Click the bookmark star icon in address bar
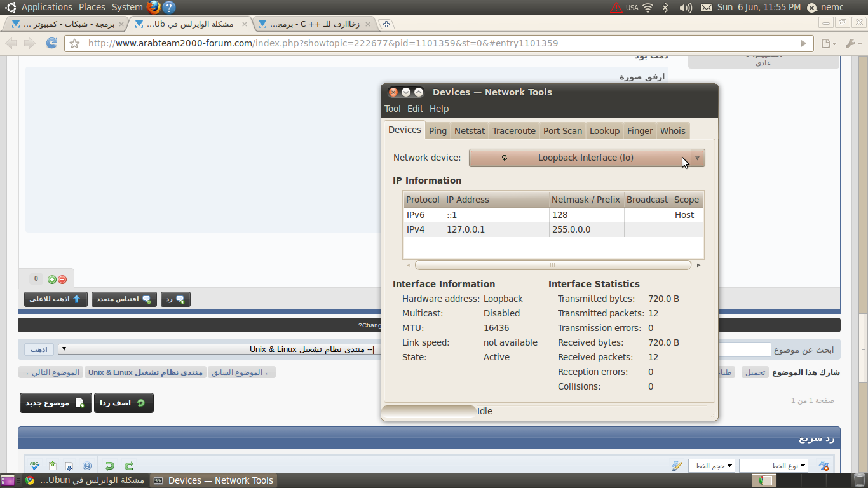This screenshot has height=488, width=868. click(x=75, y=44)
